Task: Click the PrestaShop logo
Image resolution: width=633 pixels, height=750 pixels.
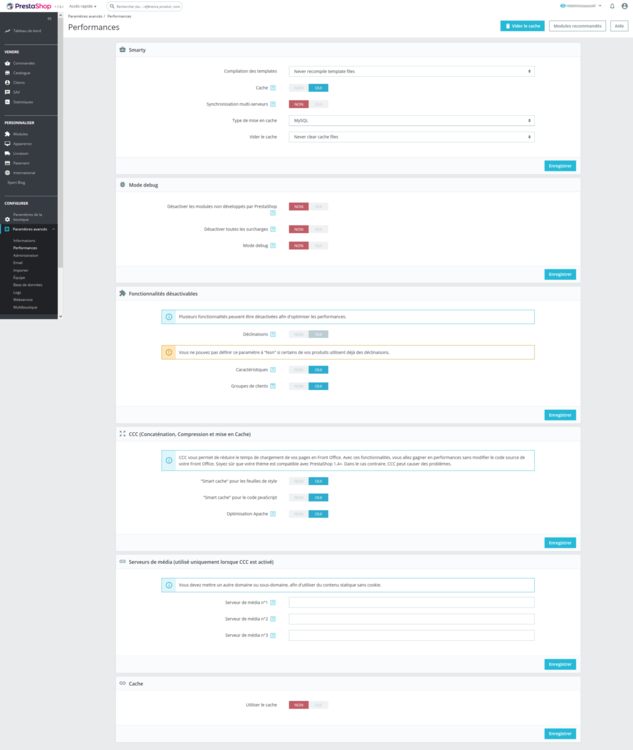Action: tap(29, 6)
